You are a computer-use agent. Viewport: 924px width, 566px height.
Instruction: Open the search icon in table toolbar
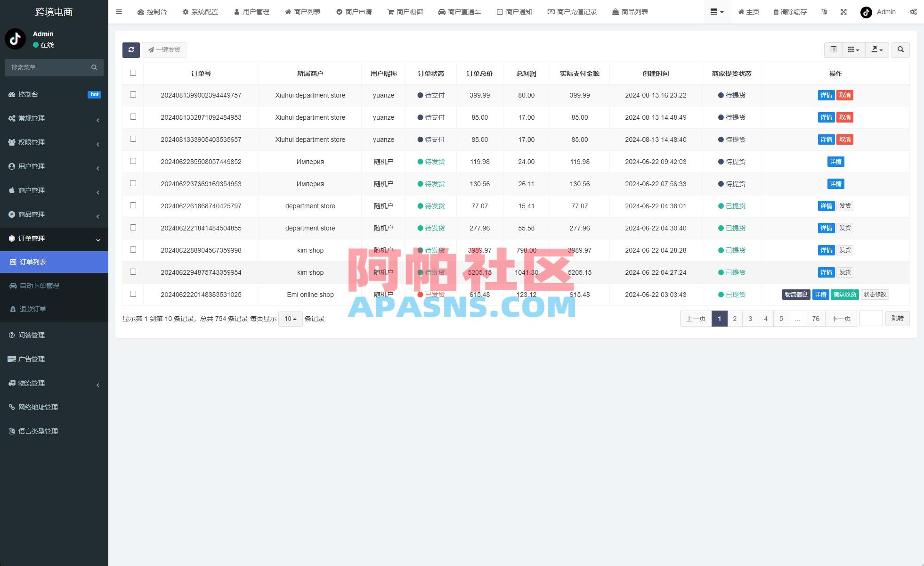click(900, 49)
